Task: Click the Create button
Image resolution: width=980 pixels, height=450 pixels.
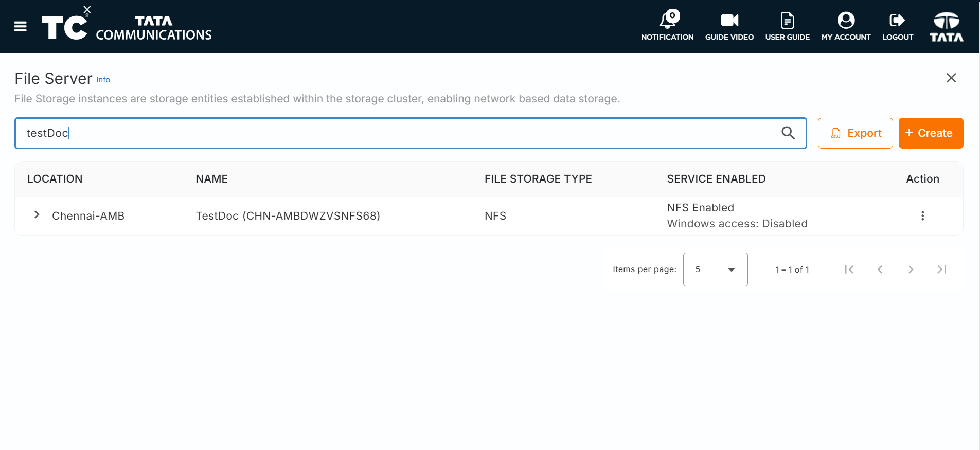Action: [x=931, y=133]
